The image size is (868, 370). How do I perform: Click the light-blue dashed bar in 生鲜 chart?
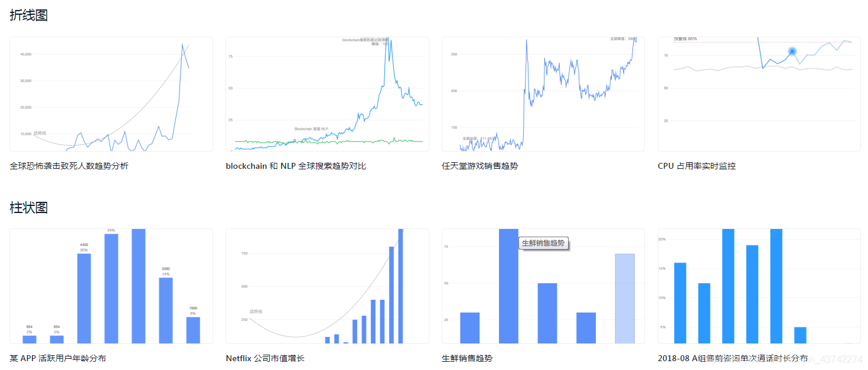click(x=625, y=299)
